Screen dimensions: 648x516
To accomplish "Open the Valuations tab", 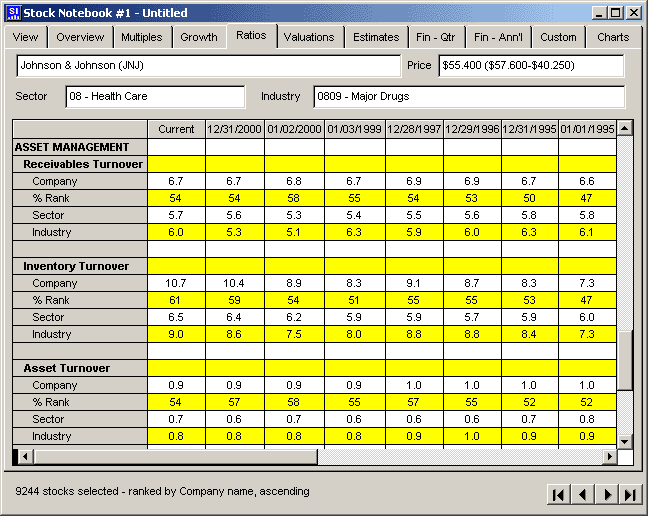I will (x=309, y=37).
